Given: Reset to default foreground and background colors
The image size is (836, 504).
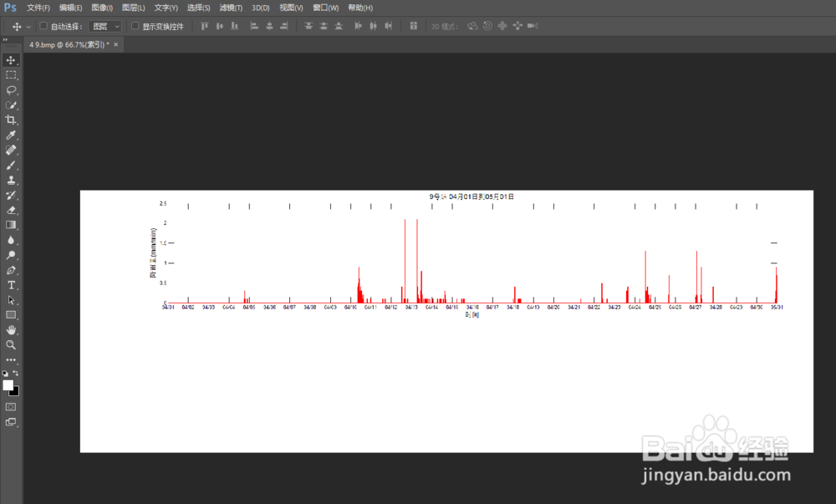Looking at the screenshot, I should [x=5, y=374].
